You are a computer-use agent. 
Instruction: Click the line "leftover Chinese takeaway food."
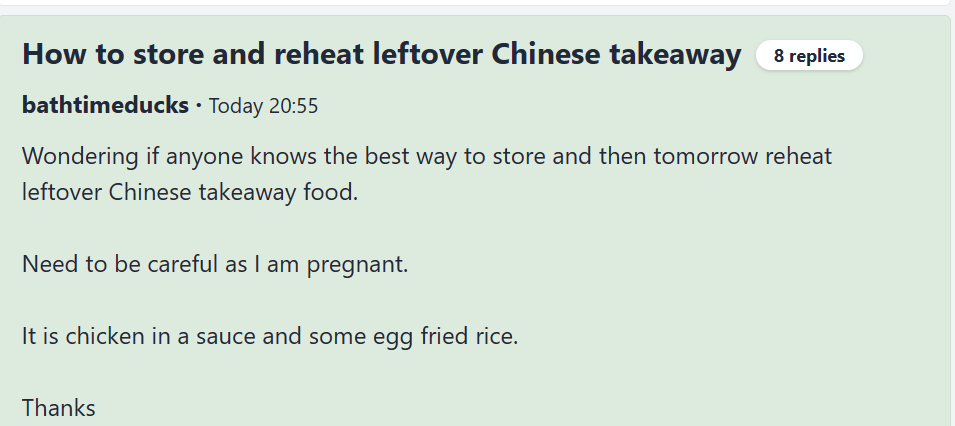(x=189, y=192)
